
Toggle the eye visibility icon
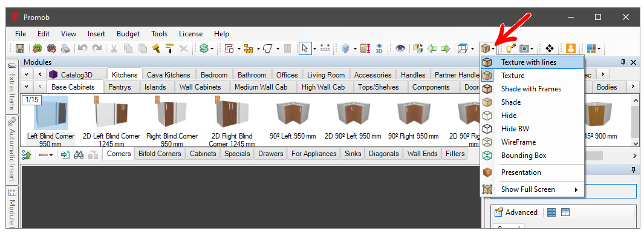coord(400,48)
